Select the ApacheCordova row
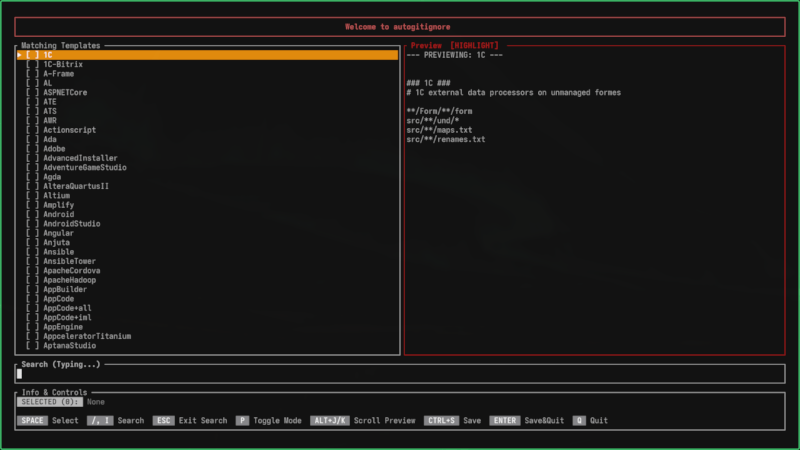Screen dimensions: 800x450 coord(208,271)
